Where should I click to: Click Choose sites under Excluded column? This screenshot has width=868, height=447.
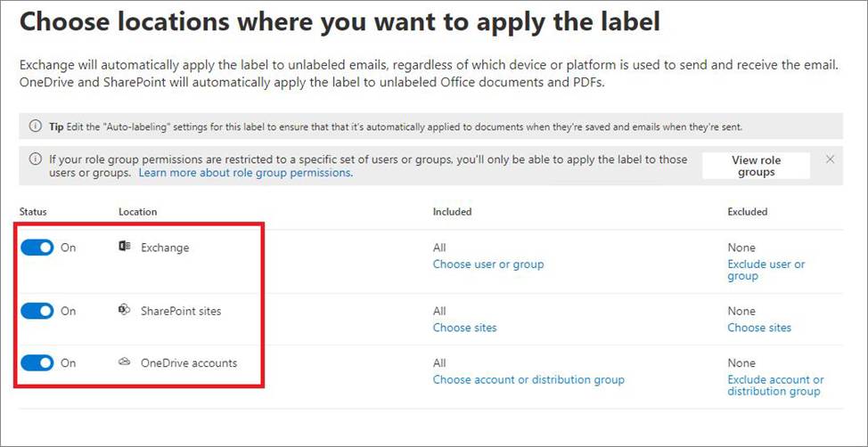758,328
